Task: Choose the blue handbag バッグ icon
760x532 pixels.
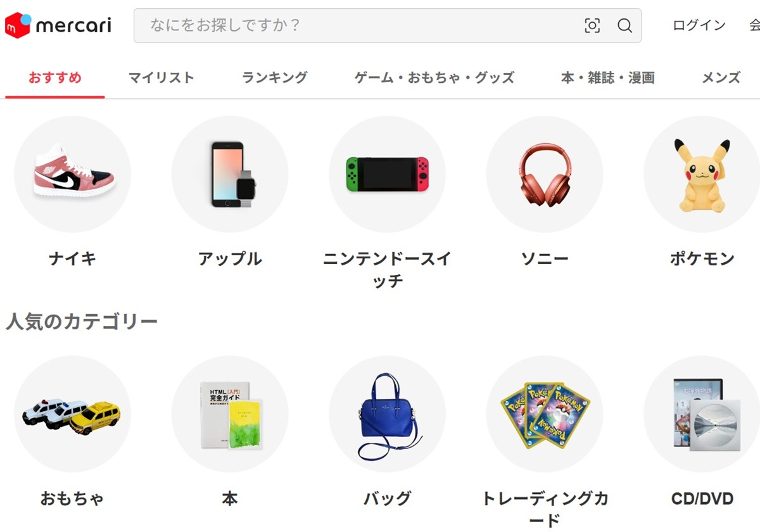Action: click(388, 414)
